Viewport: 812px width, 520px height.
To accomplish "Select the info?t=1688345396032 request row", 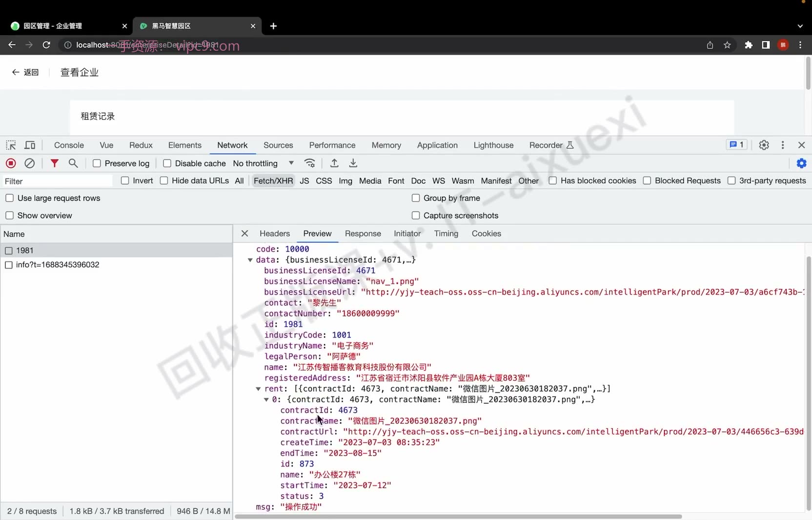I will tap(116, 265).
